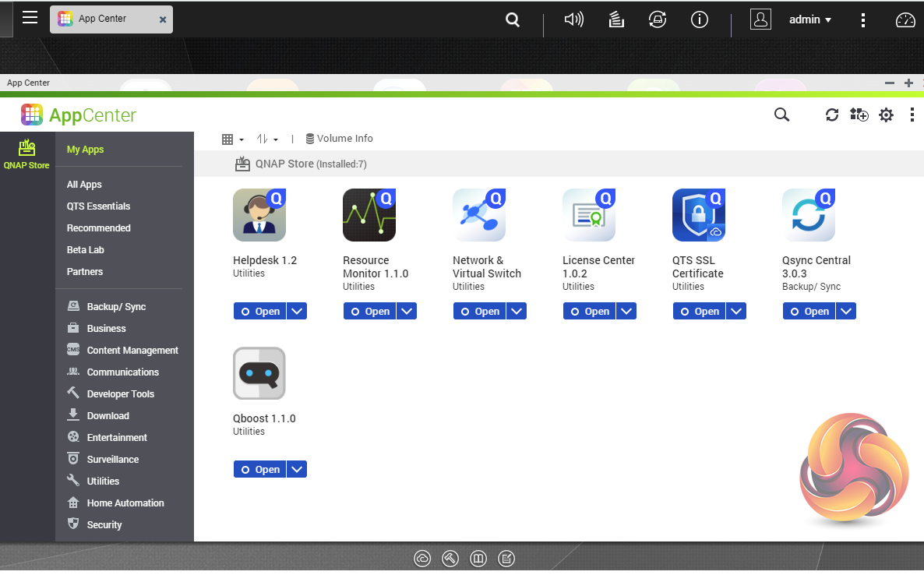924x575 pixels.
Task: Open App Center more options menu
Action: [912, 115]
